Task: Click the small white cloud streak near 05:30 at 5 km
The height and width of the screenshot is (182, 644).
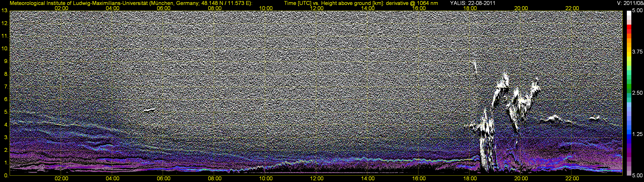Action: coord(149,110)
